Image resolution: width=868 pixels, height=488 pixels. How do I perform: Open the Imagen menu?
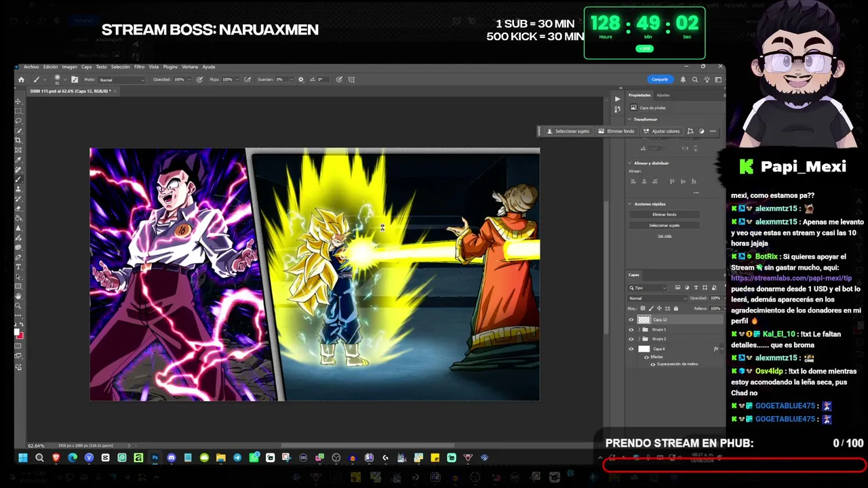coord(69,67)
